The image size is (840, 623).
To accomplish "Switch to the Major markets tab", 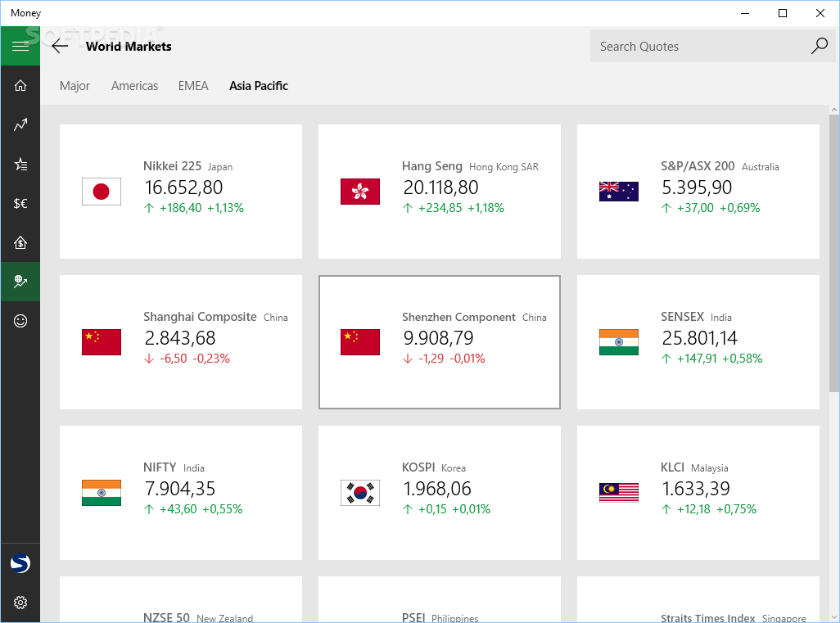I will coord(75,85).
